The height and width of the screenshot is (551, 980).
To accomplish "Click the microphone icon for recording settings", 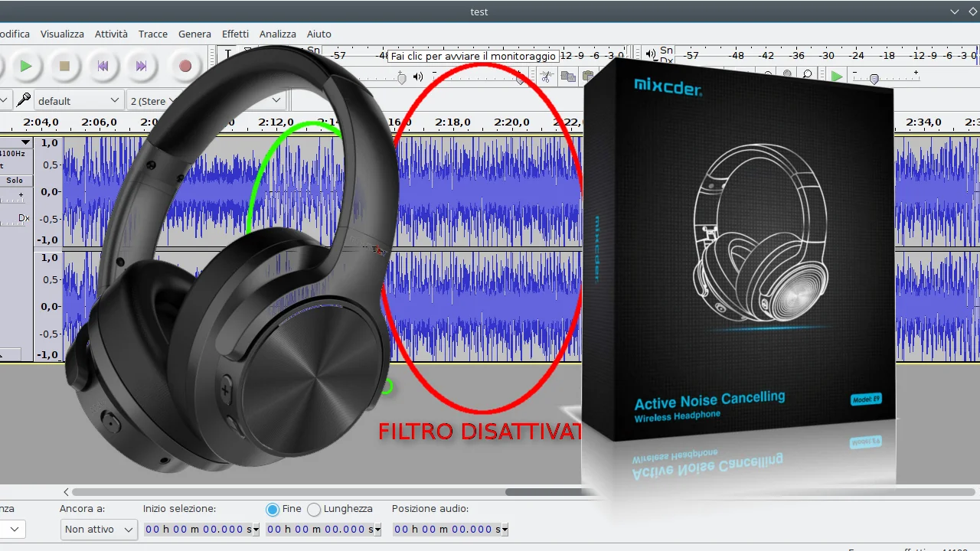I will 22,99.
